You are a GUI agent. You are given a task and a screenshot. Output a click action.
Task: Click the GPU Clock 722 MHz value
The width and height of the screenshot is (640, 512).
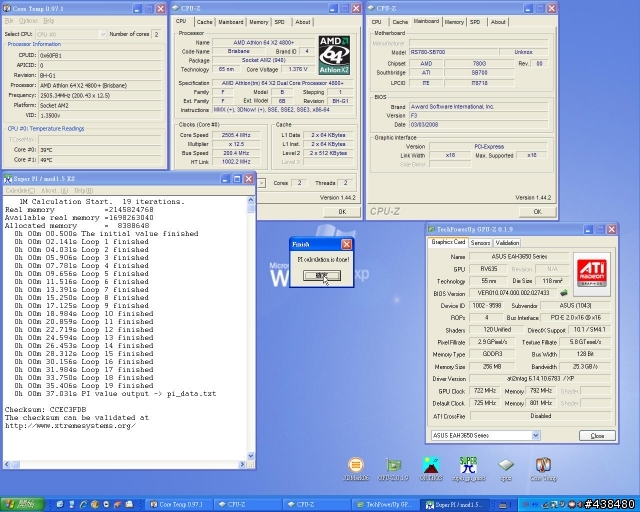click(485, 391)
